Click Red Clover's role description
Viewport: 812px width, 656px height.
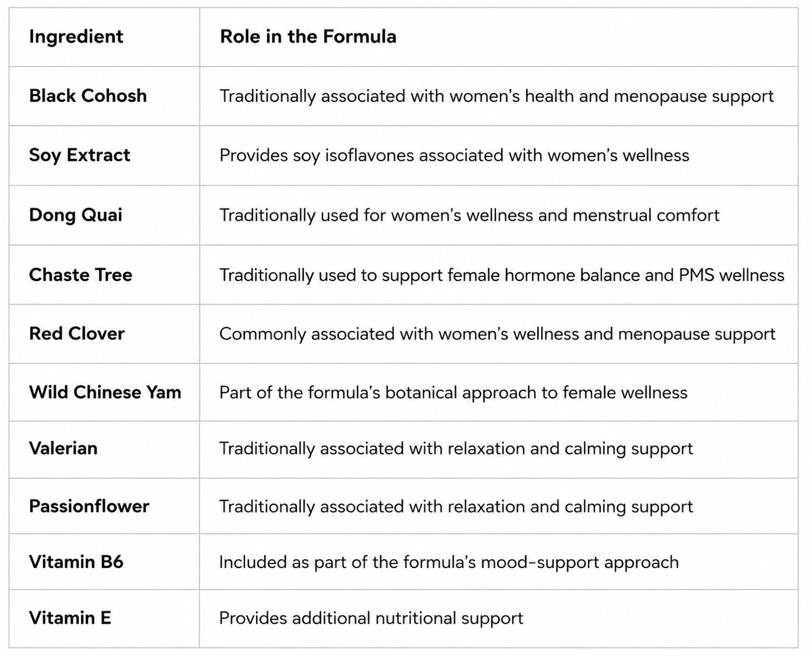click(x=497, y=334)
